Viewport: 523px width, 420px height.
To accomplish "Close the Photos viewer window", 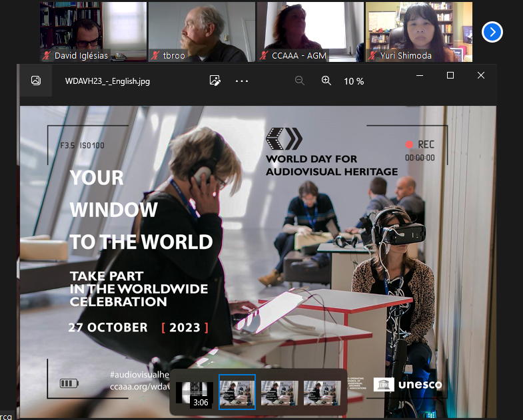I will (x=480, y=75).
